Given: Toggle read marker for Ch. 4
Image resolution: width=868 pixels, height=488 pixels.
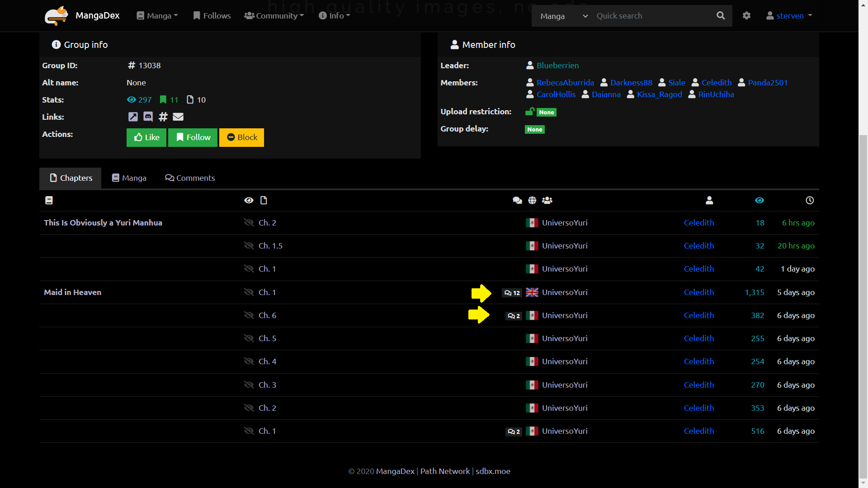Looking at the screenshot, I should pos(249,361).
